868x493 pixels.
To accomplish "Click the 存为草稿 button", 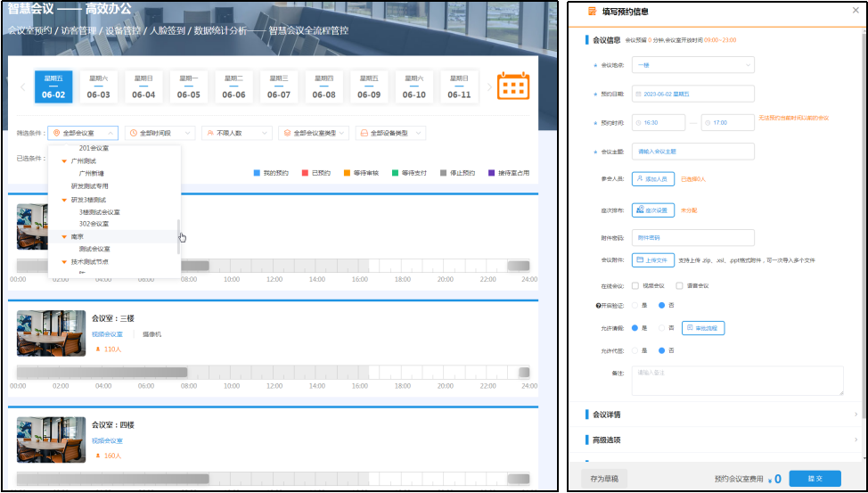I will coord(604,479).
